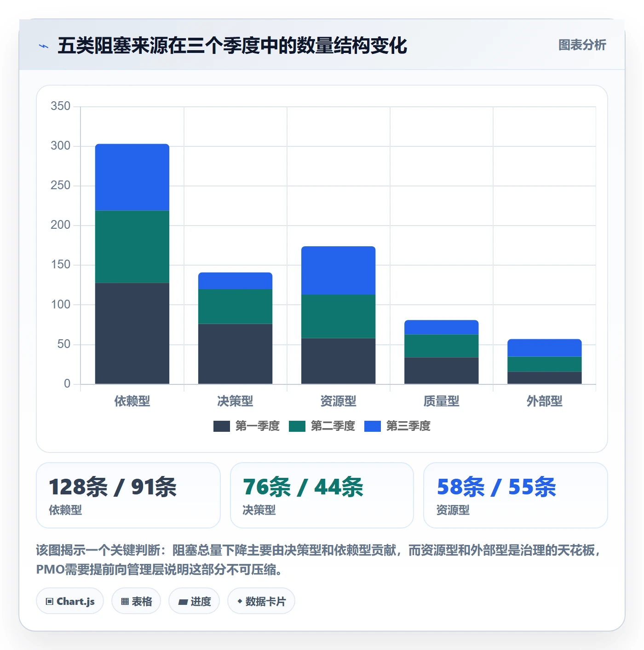Click the blue third-quarter segment of the 资源型 bar
644x650 pixels.
tap(338, 270)
